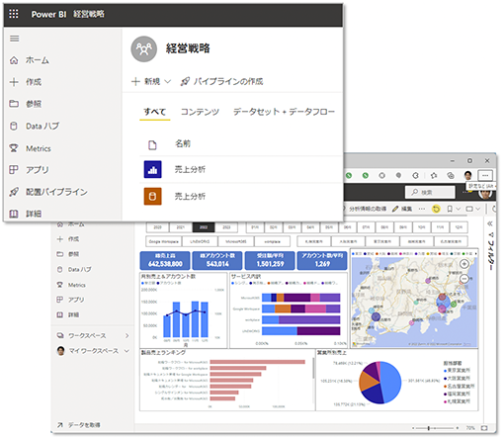Click the 検索 search box
504x441 pixels.
[x=430, y=192]
